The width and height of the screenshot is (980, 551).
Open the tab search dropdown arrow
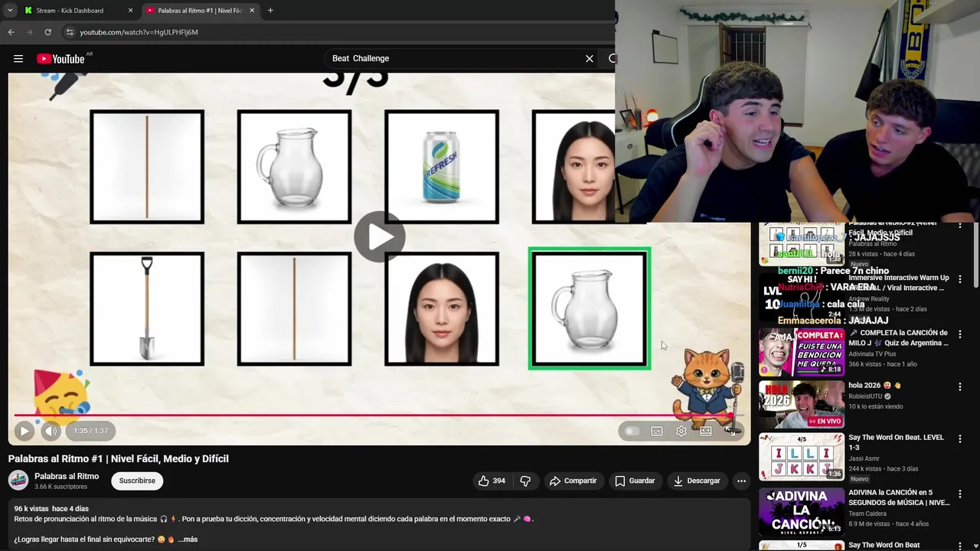click(10, 11)
